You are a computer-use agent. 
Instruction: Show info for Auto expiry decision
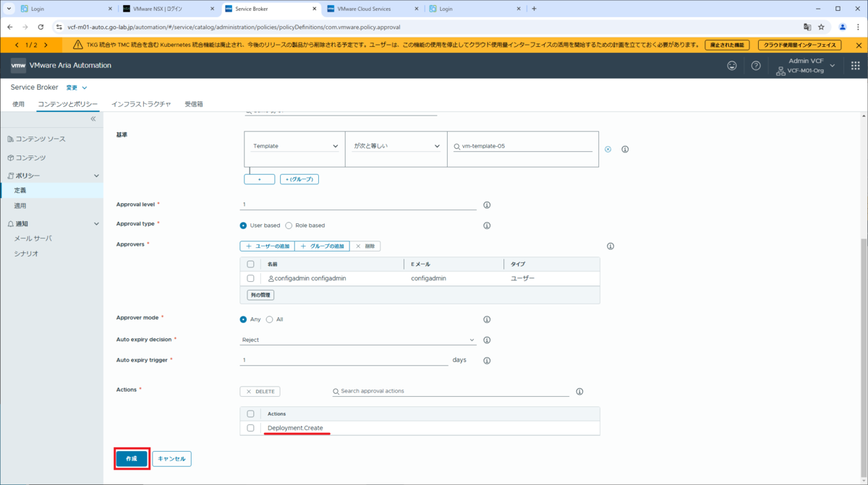[x=487, y=340]
